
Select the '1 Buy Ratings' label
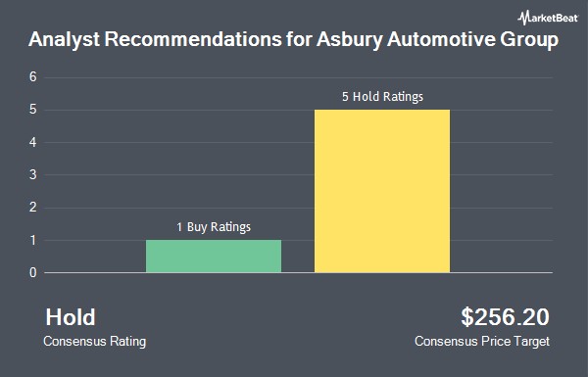(x=214, y=227)
